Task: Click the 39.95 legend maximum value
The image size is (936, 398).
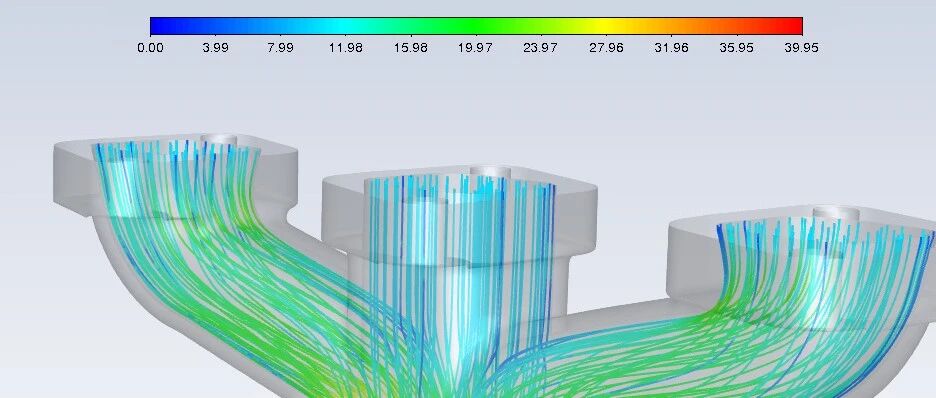Action: click(801, 48)
